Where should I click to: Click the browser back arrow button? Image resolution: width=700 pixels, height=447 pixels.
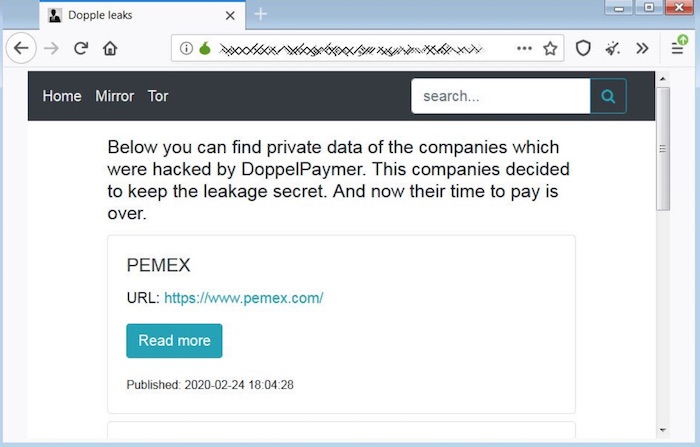click(22, 48)
